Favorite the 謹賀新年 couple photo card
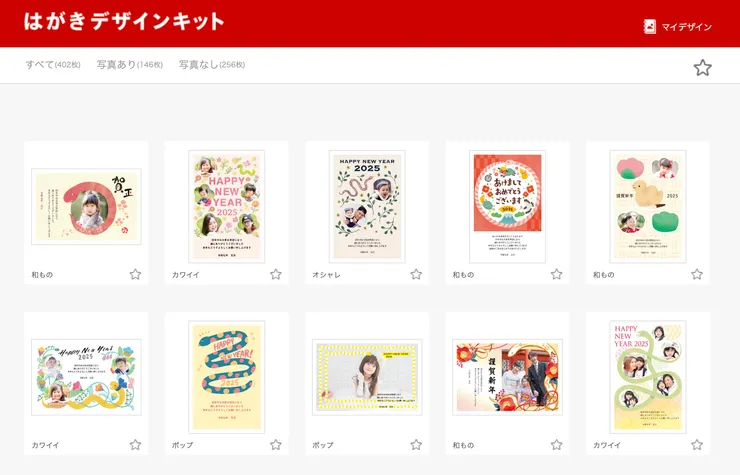The image size is (740, 475). point(556,445)
